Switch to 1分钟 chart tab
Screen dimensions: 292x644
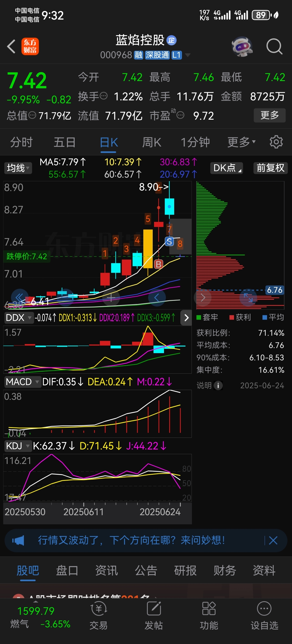coord(195,142)
